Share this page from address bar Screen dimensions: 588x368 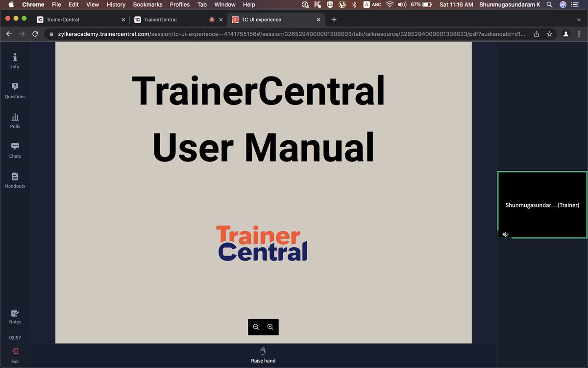pos(537,34)
